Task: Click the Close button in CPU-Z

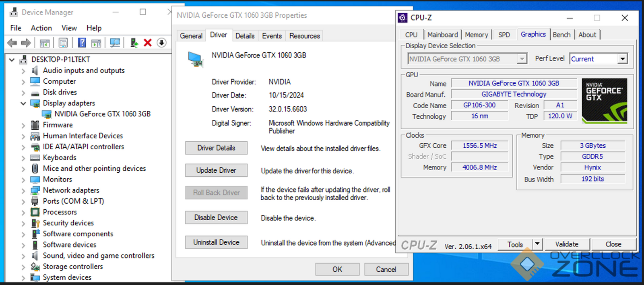Action: pyautogui.click(x=613, y=244)
